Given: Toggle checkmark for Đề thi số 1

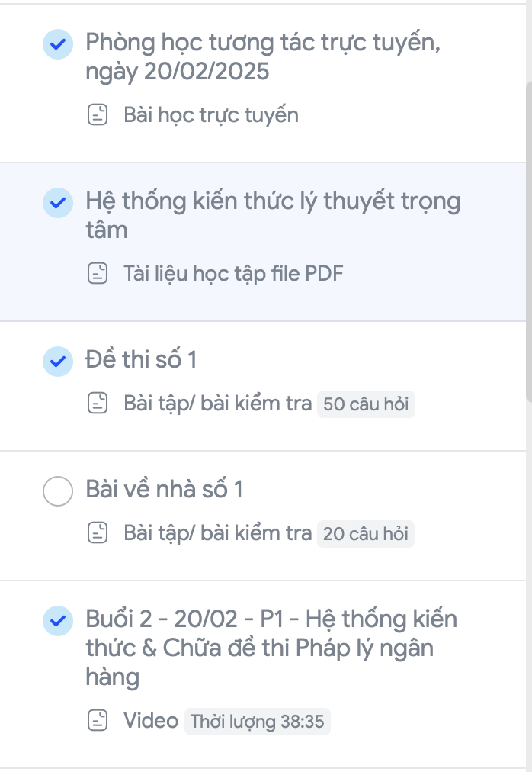Looking at the screenshot, I should [x=58, y=362].
